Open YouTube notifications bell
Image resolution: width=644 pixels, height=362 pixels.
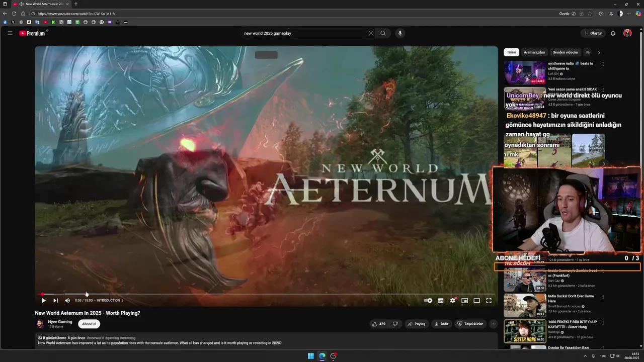pos(613,33)
